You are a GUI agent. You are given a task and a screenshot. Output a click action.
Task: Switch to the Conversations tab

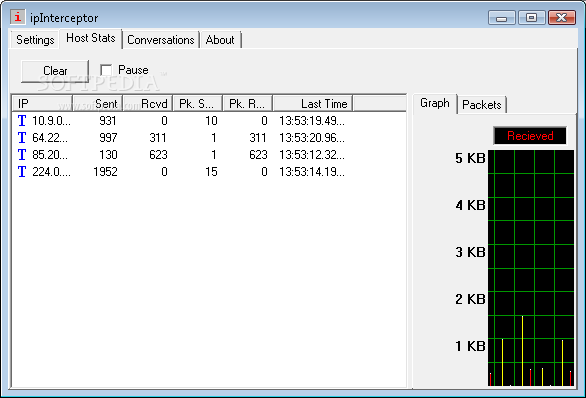[161, 40]
